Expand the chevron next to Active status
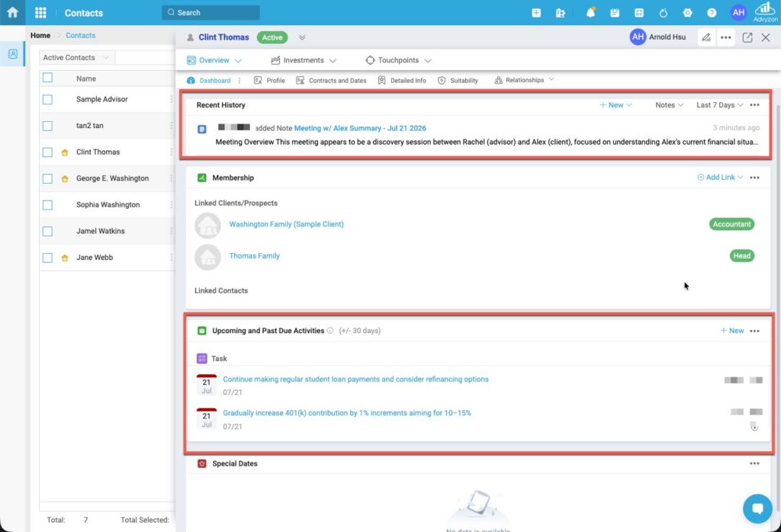 302,37
